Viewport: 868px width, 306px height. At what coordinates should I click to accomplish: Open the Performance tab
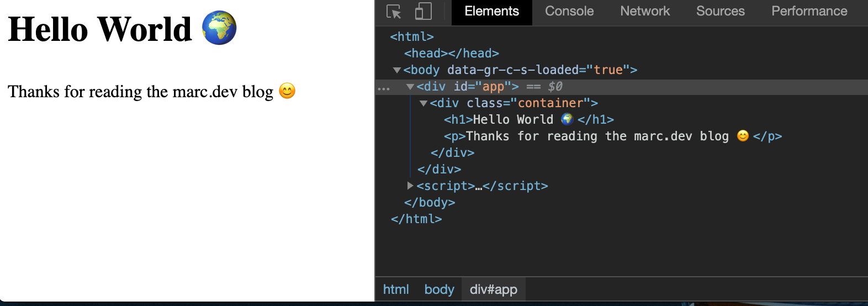click(809, 12)
